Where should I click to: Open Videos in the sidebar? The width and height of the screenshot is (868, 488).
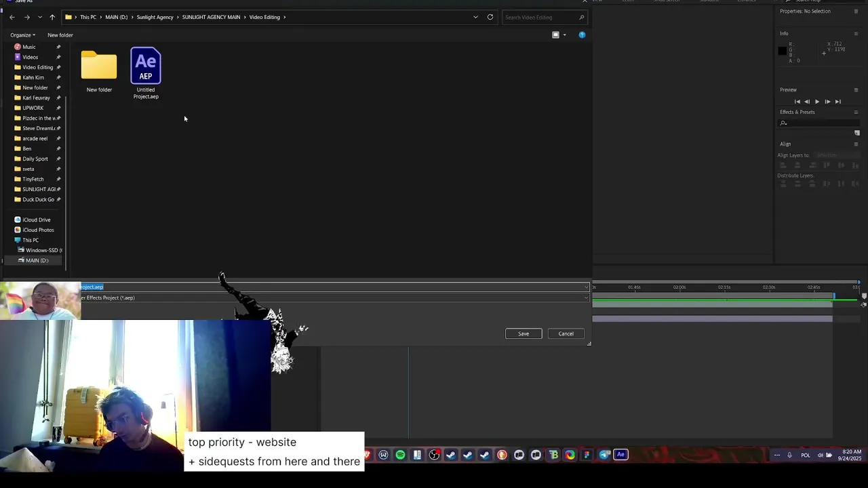click(x=30, y=57)
